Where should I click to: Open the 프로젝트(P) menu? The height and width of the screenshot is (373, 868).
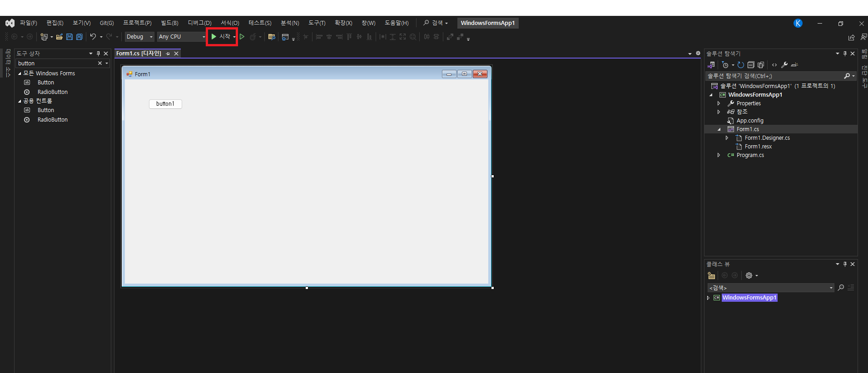pos(137,23)
